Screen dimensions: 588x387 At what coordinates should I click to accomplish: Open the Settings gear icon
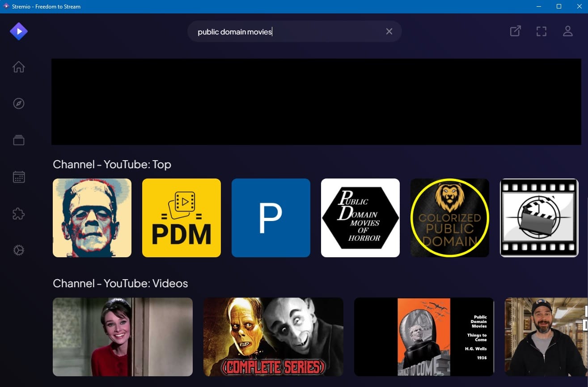19,250
